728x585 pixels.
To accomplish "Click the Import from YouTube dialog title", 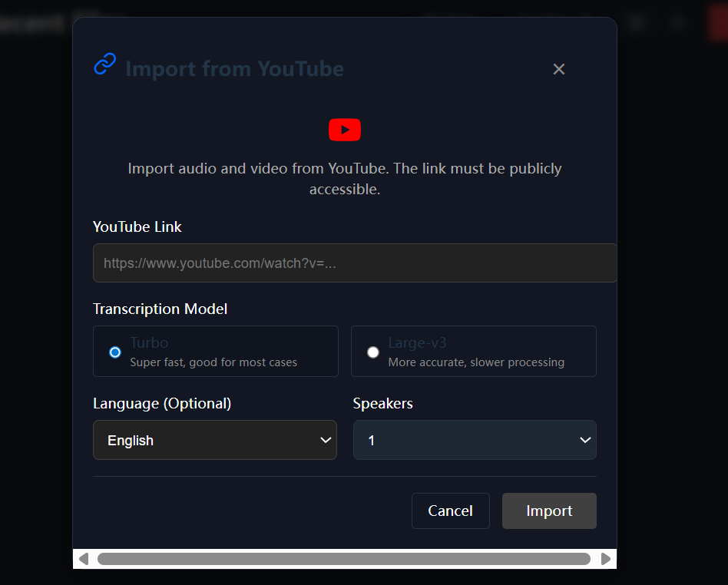I will pos(235,68).
